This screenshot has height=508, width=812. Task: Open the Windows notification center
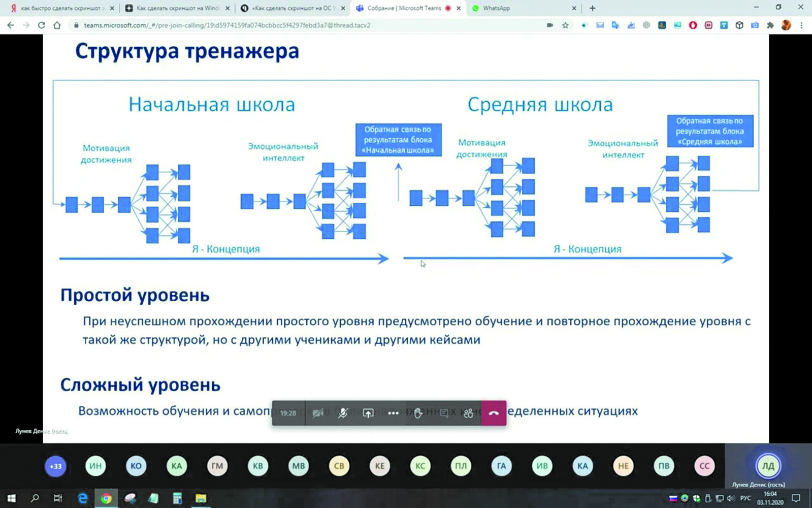(796, 498)
